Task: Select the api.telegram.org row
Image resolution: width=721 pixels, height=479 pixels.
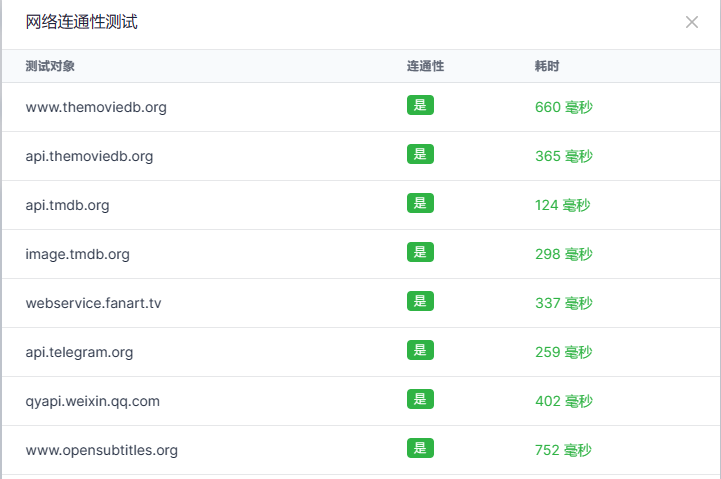Action: click(79, 352)
